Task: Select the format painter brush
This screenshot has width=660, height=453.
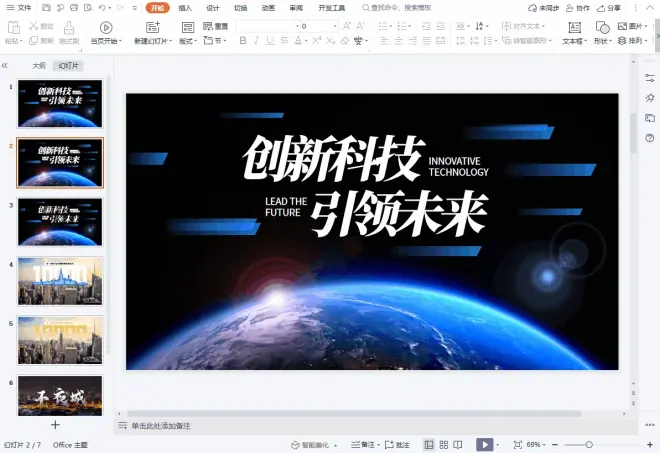Action: (69, 28)
